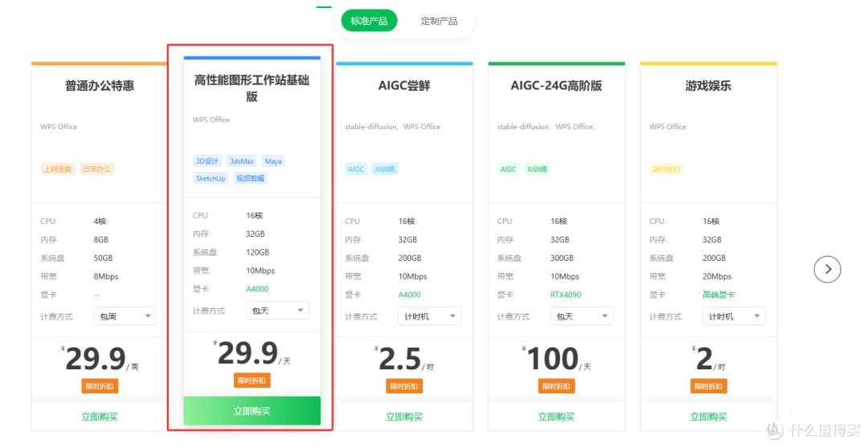Click 8GB memory value
This screenshot has height=448, width=868.
coord(100,239)
